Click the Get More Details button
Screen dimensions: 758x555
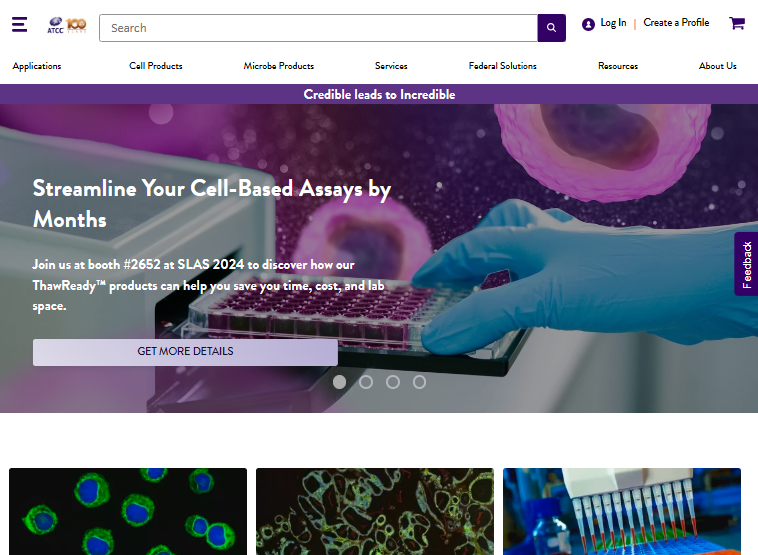(185, 352)
